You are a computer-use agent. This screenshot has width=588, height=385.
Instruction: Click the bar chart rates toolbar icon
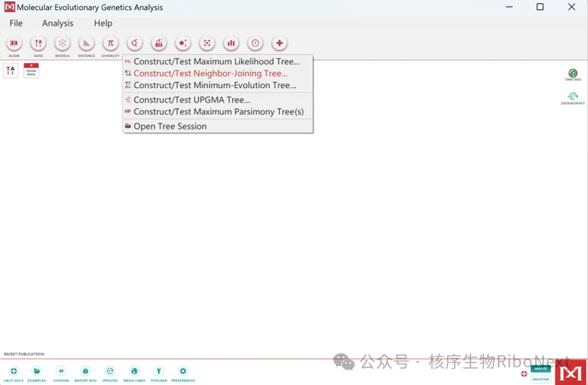click(x=231, y=43)
